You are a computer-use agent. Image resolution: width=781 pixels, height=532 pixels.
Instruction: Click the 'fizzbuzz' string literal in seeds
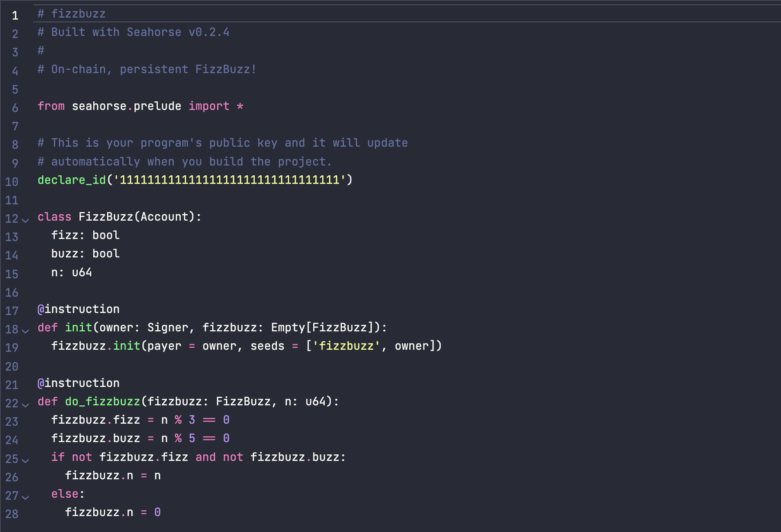[346, 346]
